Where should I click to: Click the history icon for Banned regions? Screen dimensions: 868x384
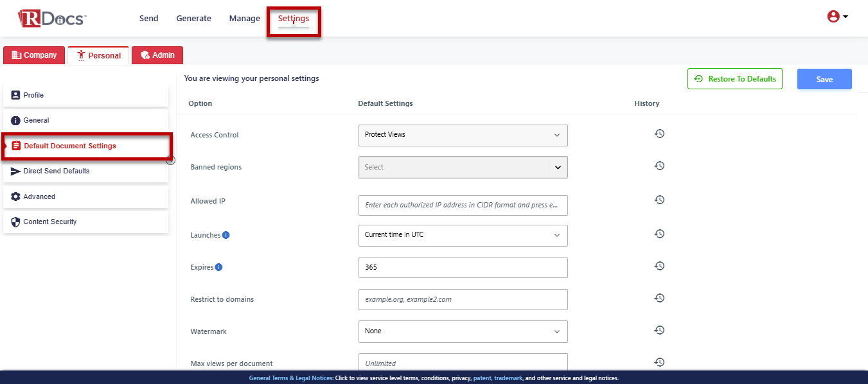click(x=659, y=166)
